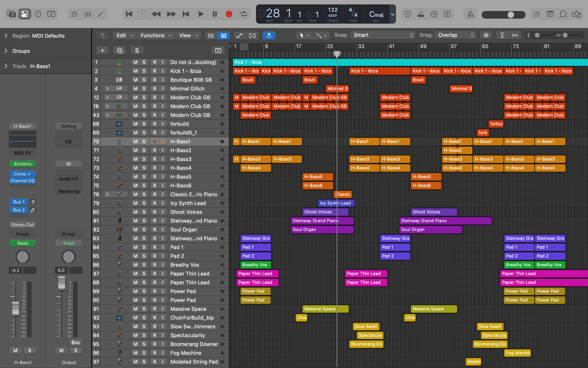Click the Stereo Out output button
Screen dimensions: 588x368
pos(22,225)
